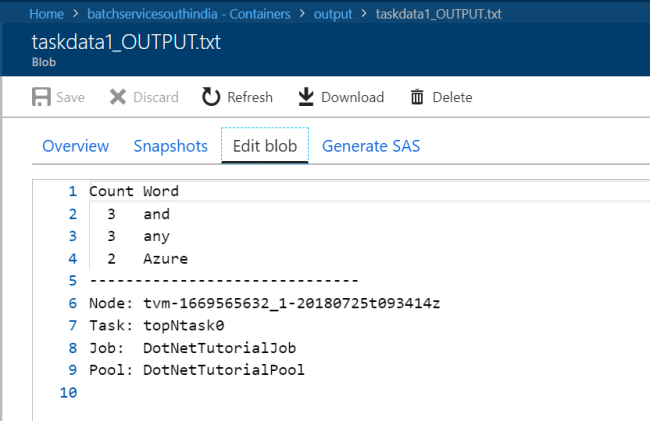Select the Edit blob tab

point(264,146)
